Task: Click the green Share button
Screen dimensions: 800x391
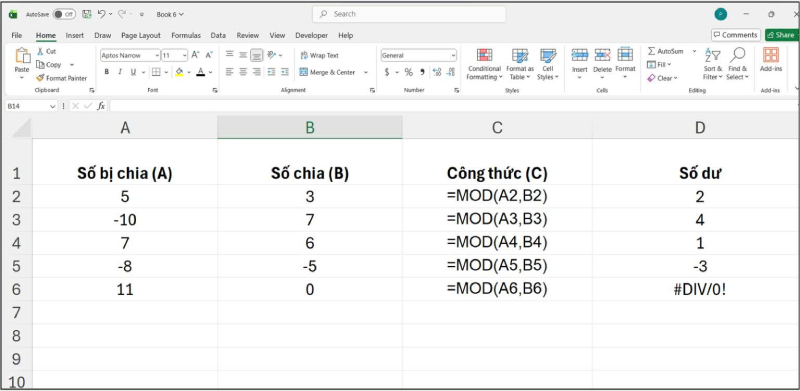Action: point(782,35)
